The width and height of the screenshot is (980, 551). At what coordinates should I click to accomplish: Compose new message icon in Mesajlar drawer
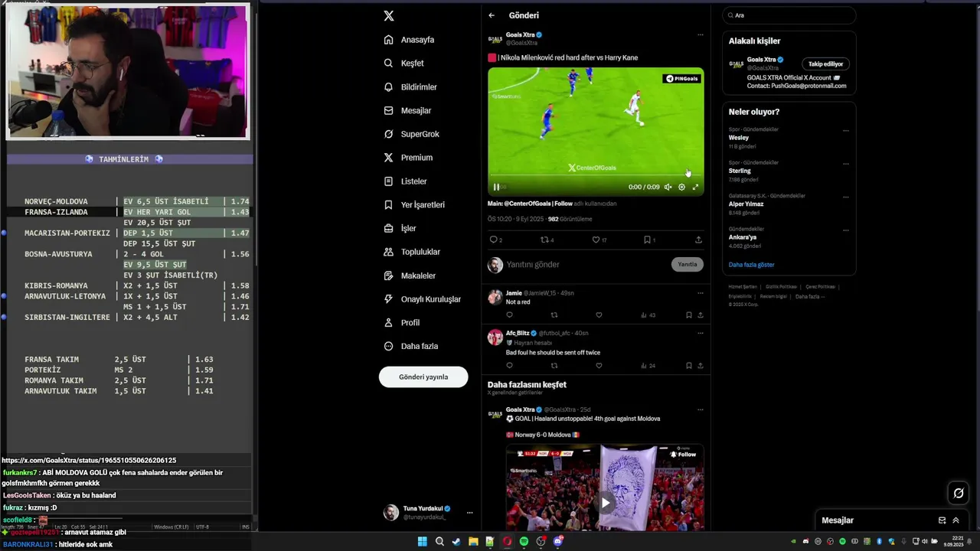(942, 520)
